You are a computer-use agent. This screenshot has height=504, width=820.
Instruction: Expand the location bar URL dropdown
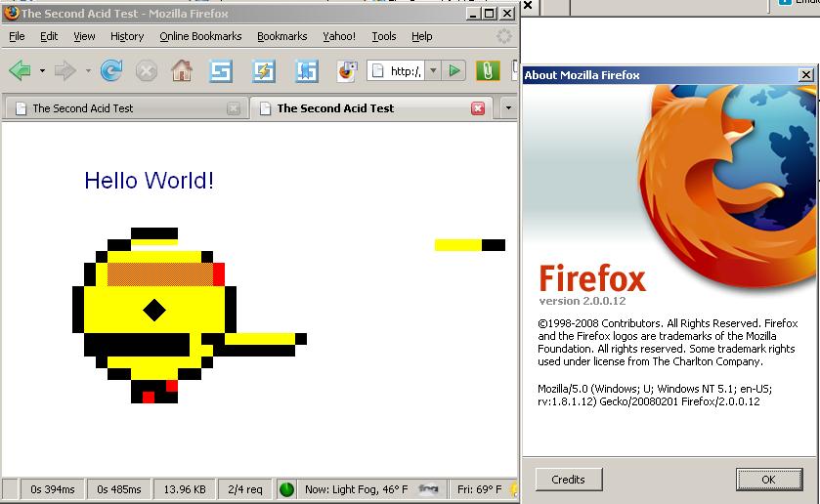(433, 70)
